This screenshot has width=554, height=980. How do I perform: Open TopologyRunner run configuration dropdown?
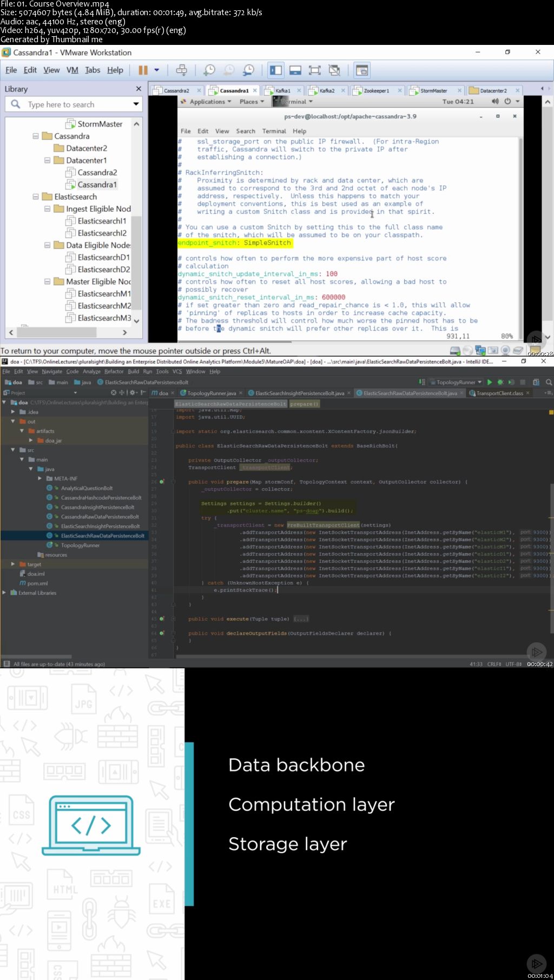(x=455, y=382)
